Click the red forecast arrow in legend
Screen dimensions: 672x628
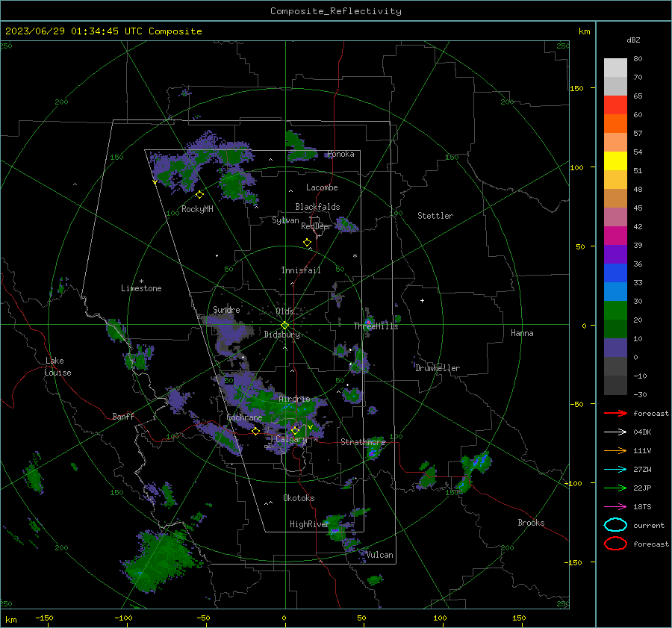(615, 413)
